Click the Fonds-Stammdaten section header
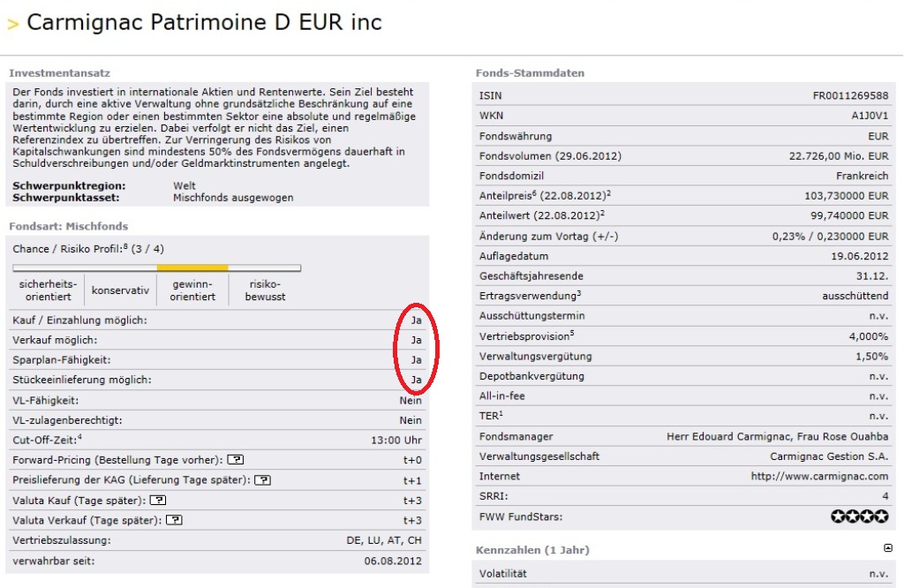Screen dimensions: 904x588 [x=530, y=73]
